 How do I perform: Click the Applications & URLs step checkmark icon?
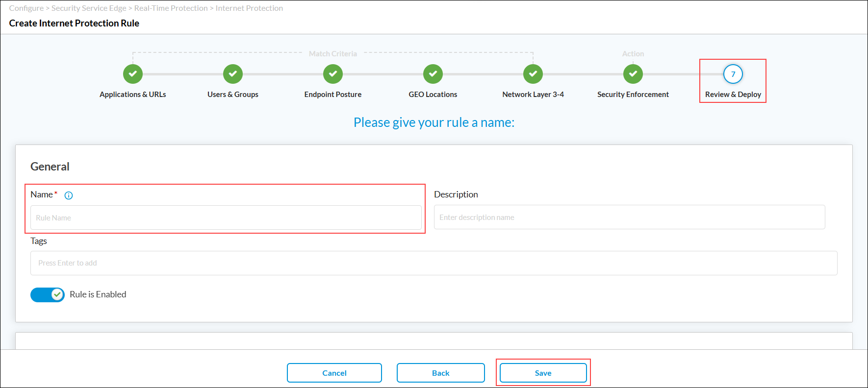133,74
